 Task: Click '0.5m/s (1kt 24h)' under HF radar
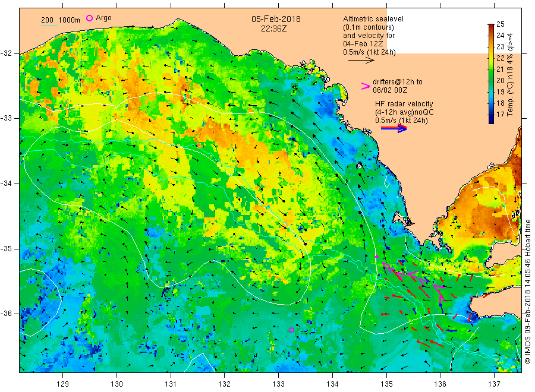401,121
